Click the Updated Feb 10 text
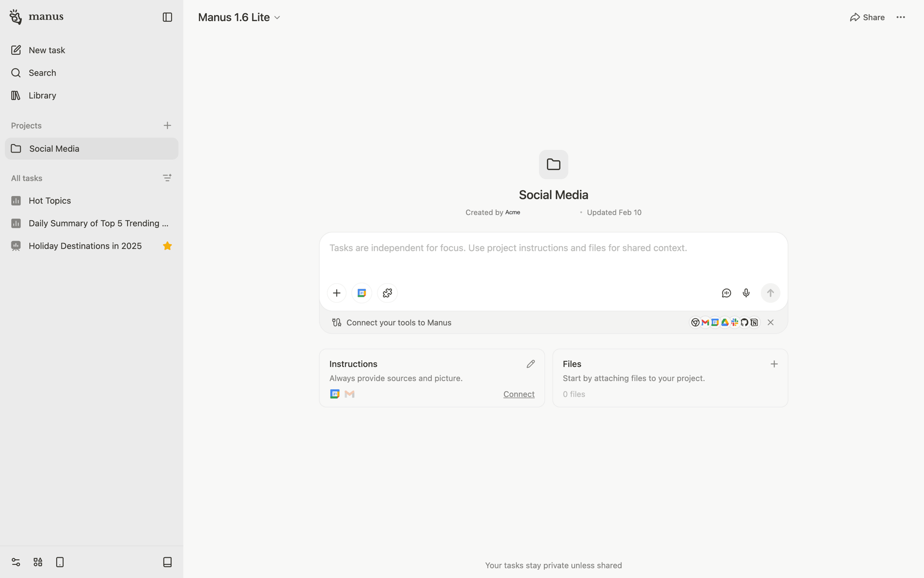Screen dimensions: 924x578 614,212
